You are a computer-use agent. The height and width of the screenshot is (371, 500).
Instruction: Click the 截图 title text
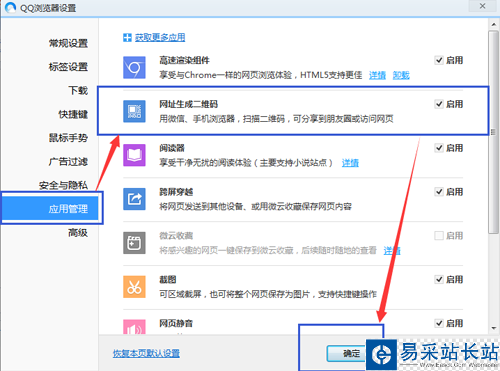pyautogui.click(x=168, y=280)
